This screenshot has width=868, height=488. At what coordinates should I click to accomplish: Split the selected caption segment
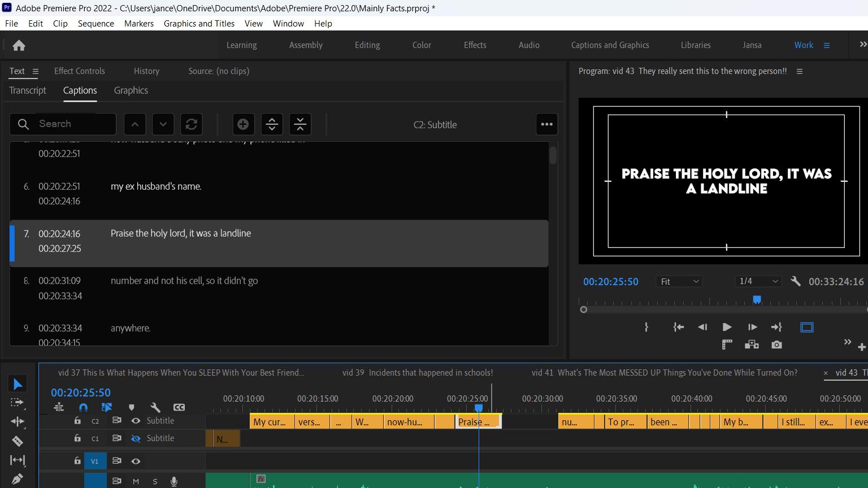272,124
